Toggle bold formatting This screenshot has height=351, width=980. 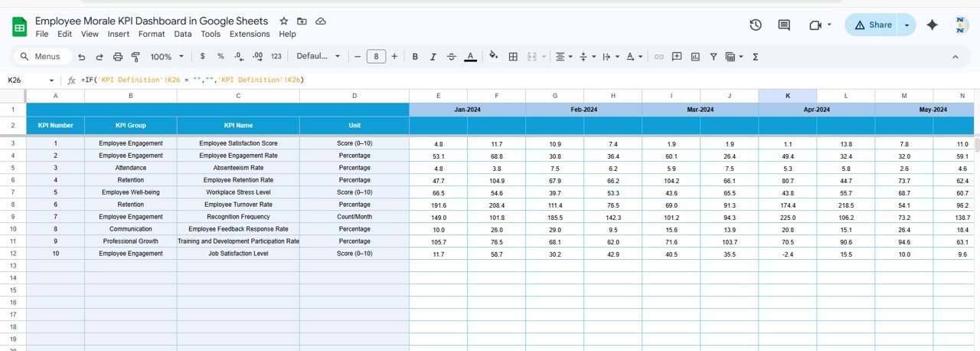(415, 57)
